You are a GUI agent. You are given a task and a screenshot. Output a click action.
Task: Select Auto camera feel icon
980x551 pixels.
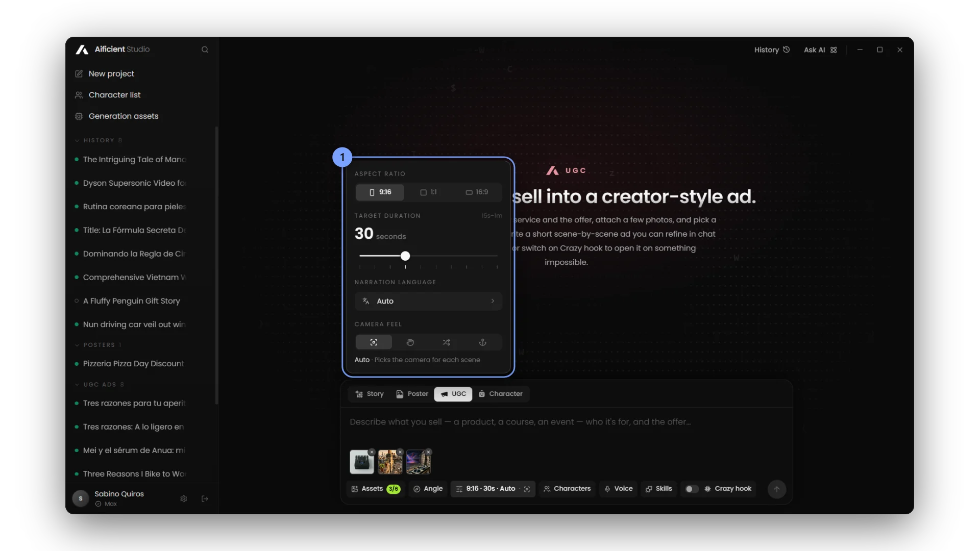374,342
